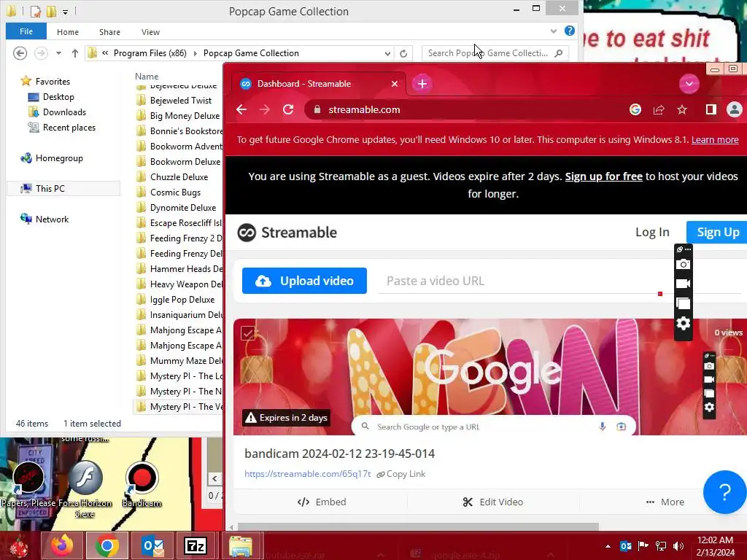The height and width of the screenshot is (560, 747).
Task: Open the blue help question mark bubble
Action: coord(724,492)
